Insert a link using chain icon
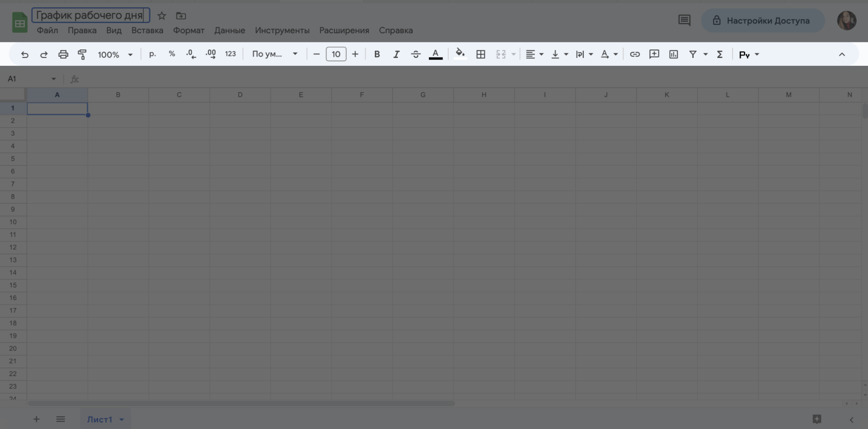 pos(635,55)
